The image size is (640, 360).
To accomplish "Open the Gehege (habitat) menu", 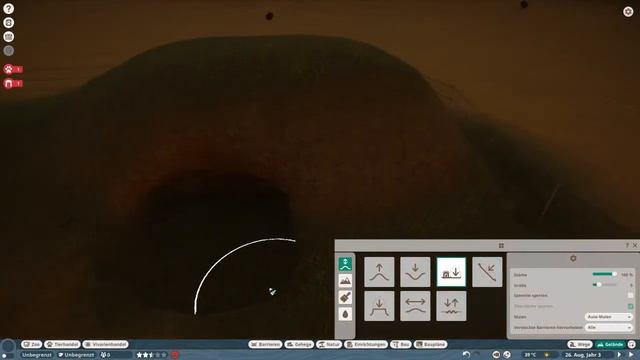I will point(299,344).
